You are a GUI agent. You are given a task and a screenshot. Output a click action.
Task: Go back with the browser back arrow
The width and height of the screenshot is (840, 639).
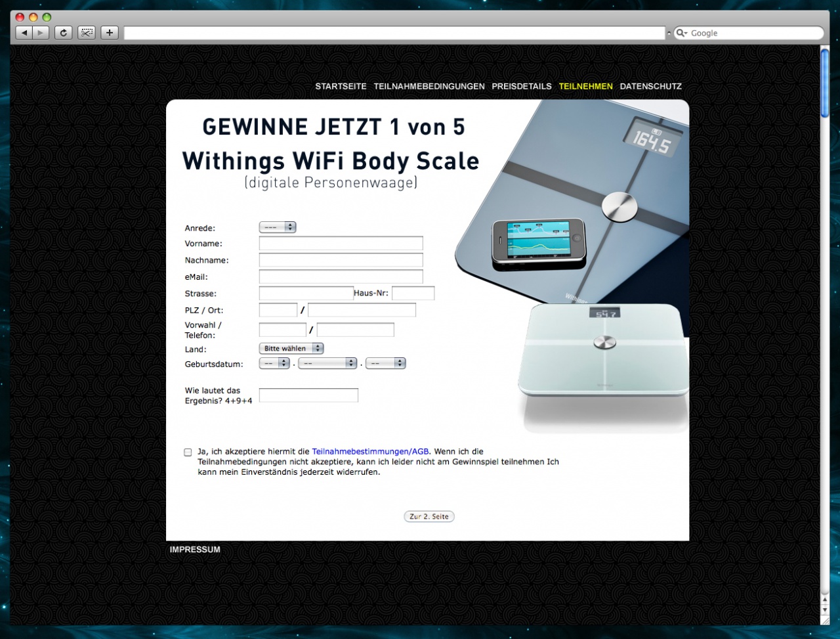tap(24, 33)
